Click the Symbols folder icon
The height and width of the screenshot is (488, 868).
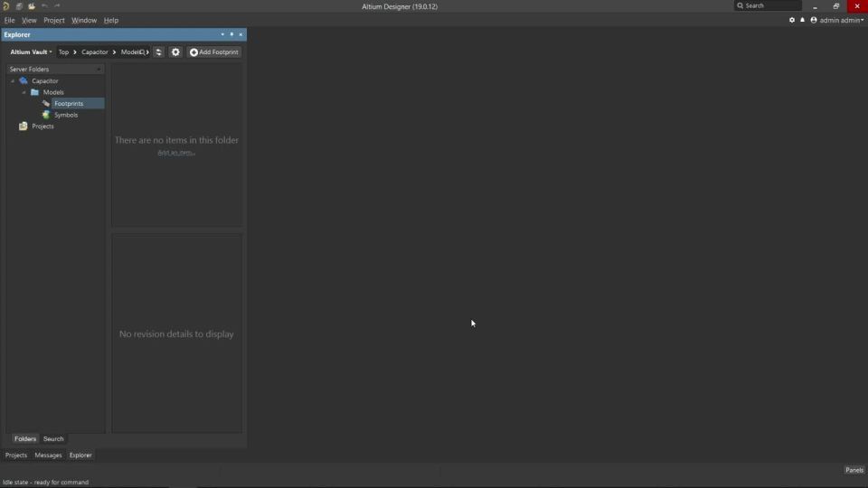coord(46,115)
